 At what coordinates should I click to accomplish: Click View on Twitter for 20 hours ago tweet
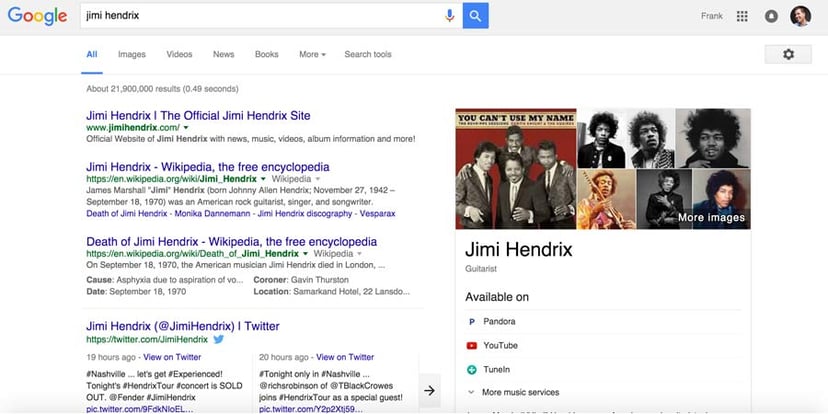click(x=345, y=357)
